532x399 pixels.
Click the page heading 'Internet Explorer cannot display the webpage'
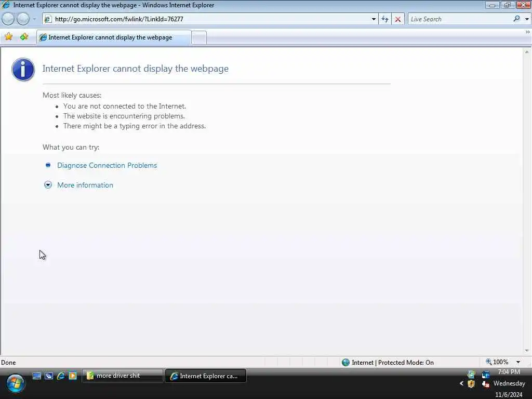click(x=136, y=69)
